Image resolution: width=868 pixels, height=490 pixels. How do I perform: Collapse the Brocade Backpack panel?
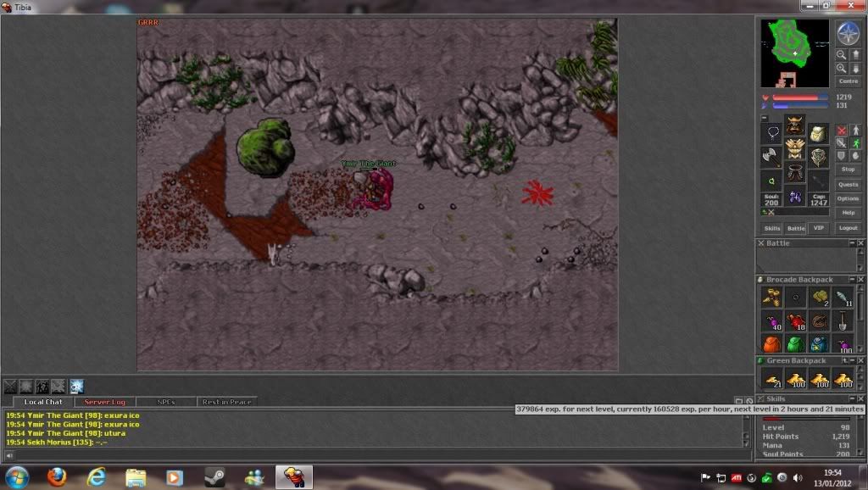pyautogui.click(x=852, y=280)
